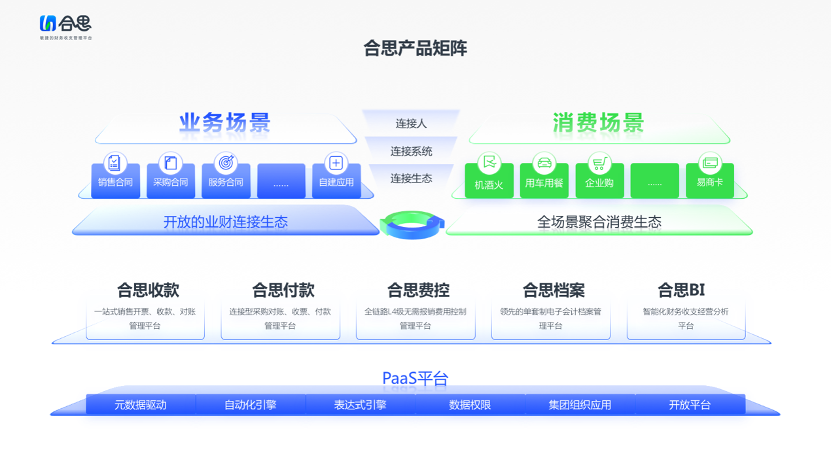The height and width of the screenshot is (468, 832).
Task: Select the 用车用餐 green tile
Action: (x=544, y=181)
